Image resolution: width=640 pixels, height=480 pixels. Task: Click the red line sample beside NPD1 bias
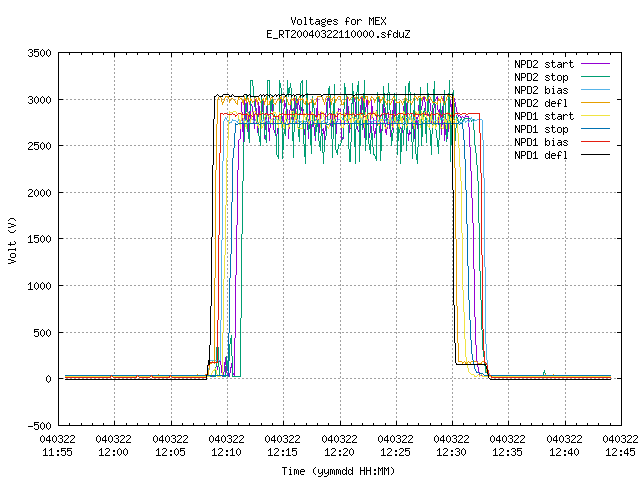596,142
